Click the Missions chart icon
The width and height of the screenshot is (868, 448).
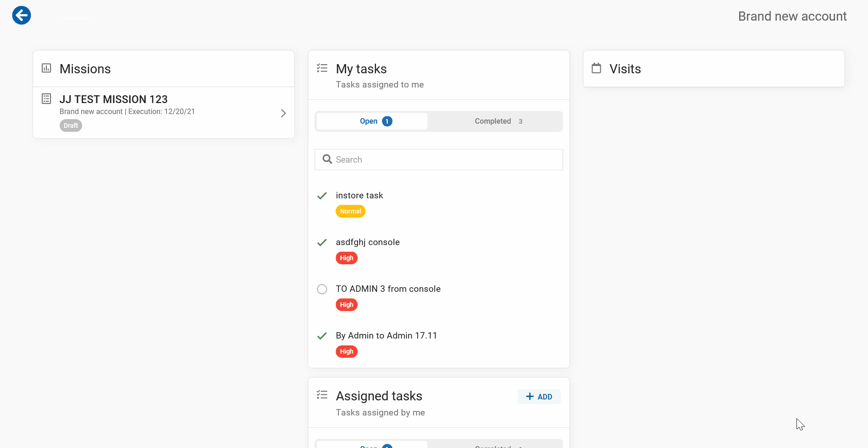[46, 68]
